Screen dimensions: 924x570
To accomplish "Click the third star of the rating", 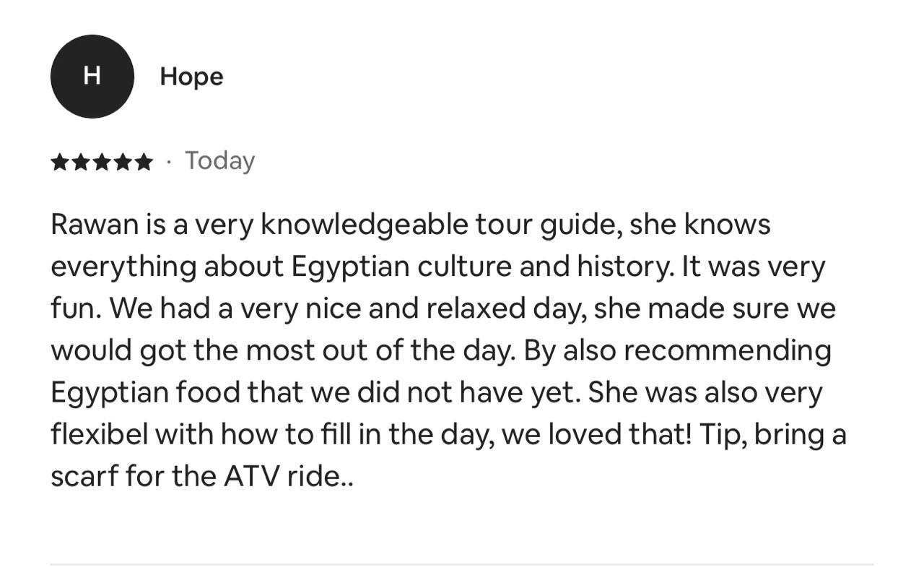I will pos(102,162).
